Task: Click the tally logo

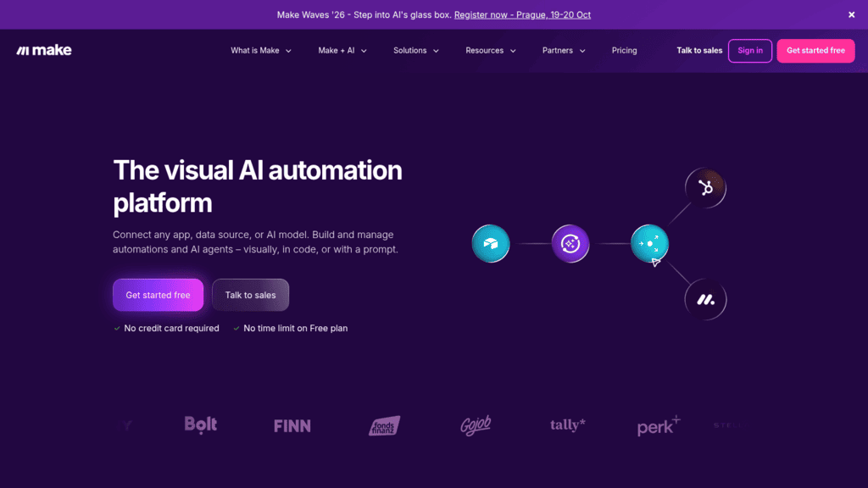Action: pos(567,425)
